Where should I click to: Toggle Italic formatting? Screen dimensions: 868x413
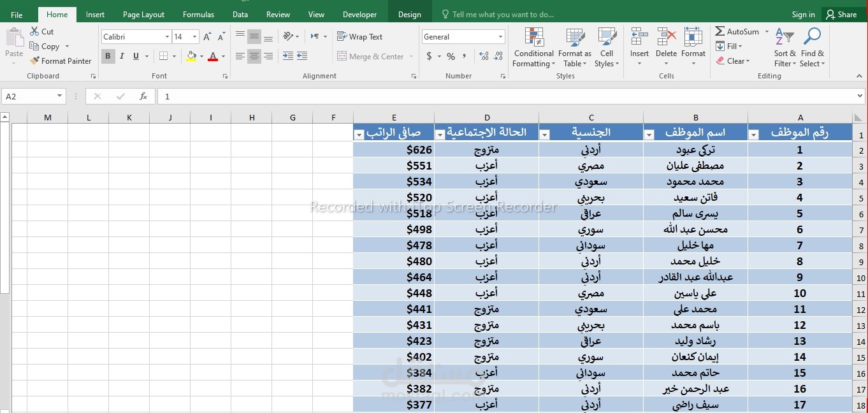tap(122, 56)
